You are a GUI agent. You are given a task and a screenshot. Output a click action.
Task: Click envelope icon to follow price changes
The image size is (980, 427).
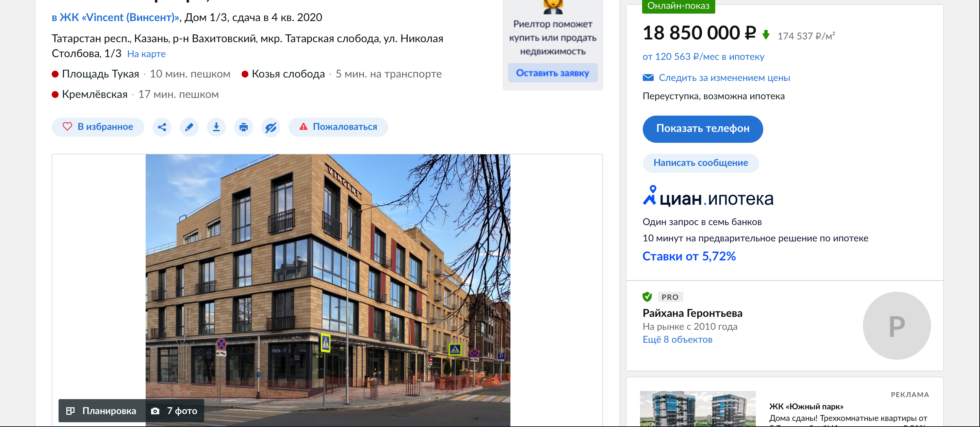click(648, 78)
